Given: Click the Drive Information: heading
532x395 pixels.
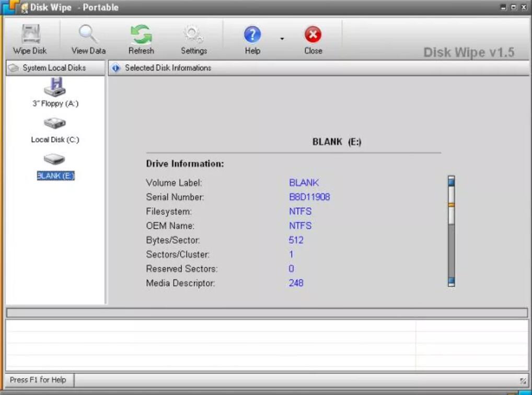Looking at the screenshot, I should click(185, 164).
